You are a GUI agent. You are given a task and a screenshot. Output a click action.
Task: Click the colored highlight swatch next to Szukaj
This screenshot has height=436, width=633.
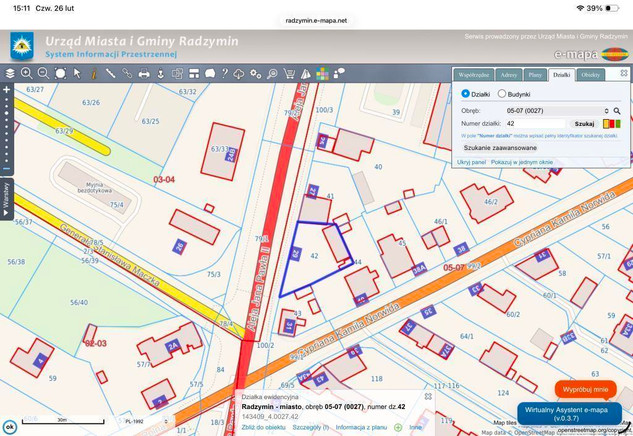point(610,124)
